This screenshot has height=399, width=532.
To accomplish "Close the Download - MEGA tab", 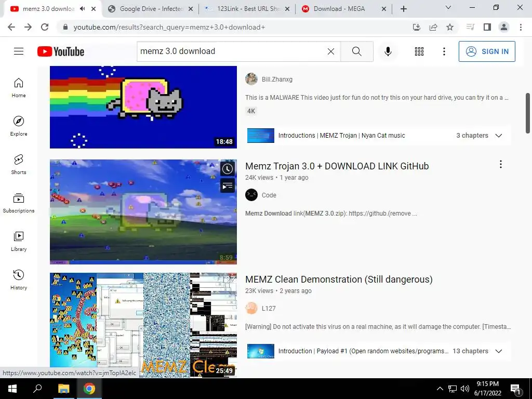I will pos(384,9).
